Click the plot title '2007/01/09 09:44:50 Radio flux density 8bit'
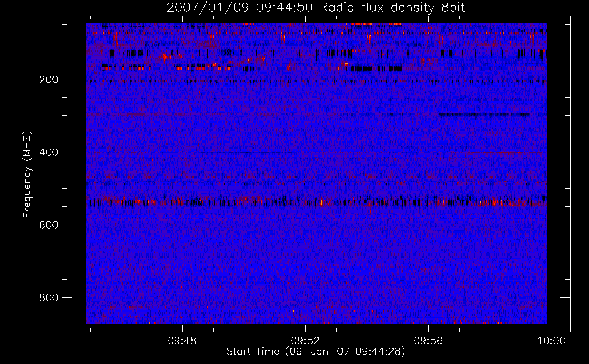The image size is (589, 364). coord(316,8)
